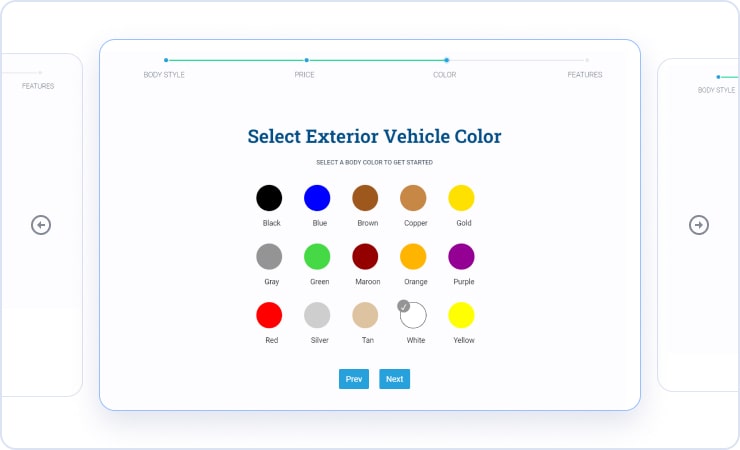
Task: Click the Price progress dot
Action: click(307, 60)
